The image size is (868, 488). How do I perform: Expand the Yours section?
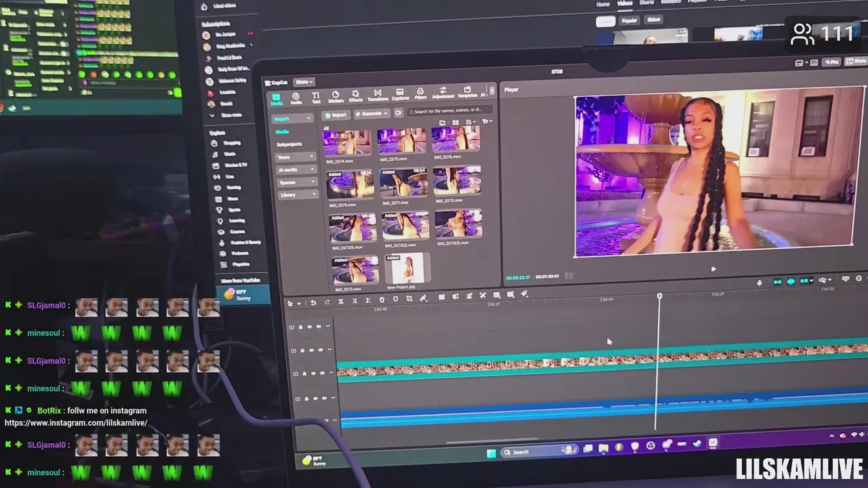pos(296,157)
